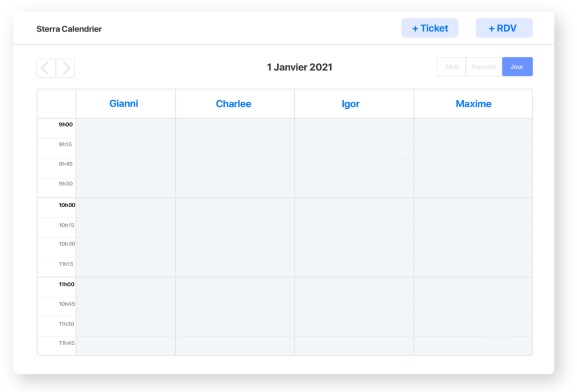Switch to the Mois view

451,67
